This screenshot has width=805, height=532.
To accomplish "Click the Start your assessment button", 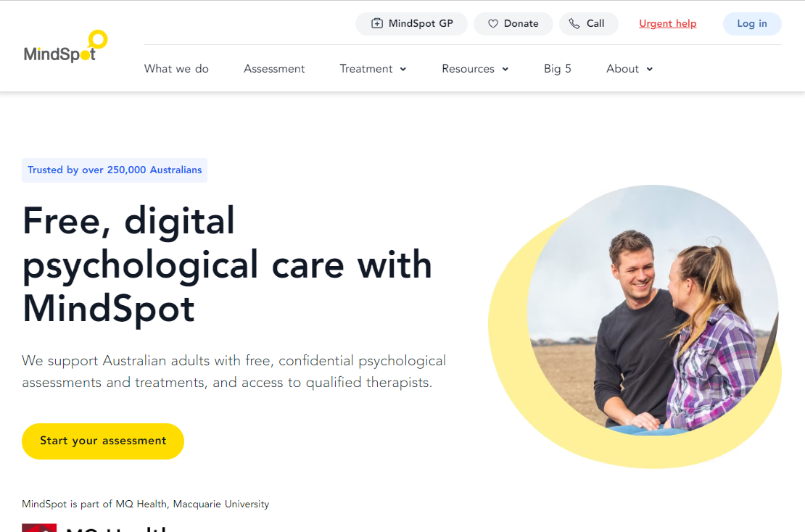I will coord(103,441).
